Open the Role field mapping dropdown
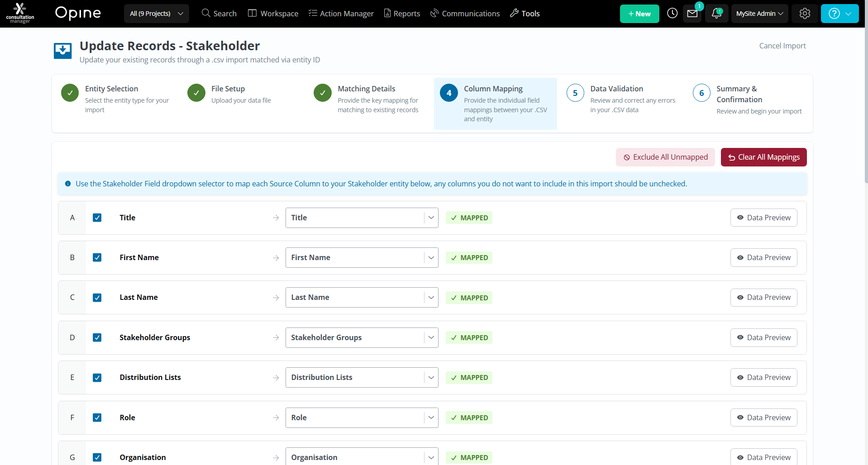The width and height of the screenshot is (868, 465). click(362, 418)
